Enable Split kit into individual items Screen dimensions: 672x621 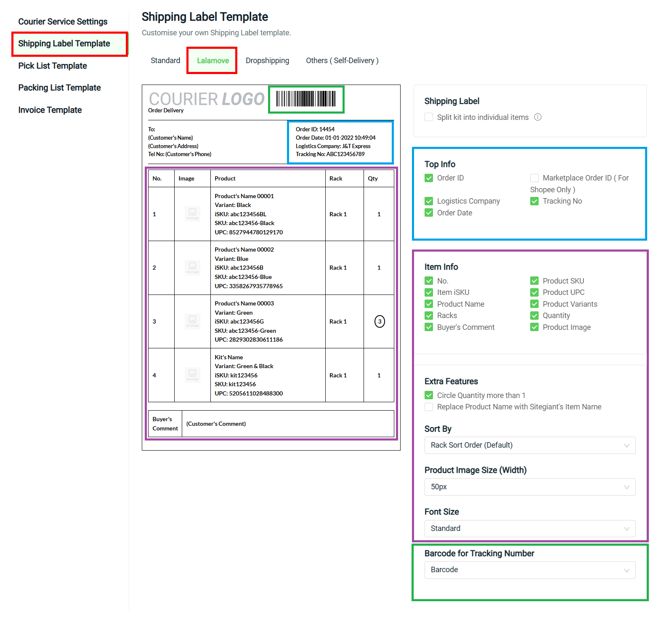coord(429,117)
